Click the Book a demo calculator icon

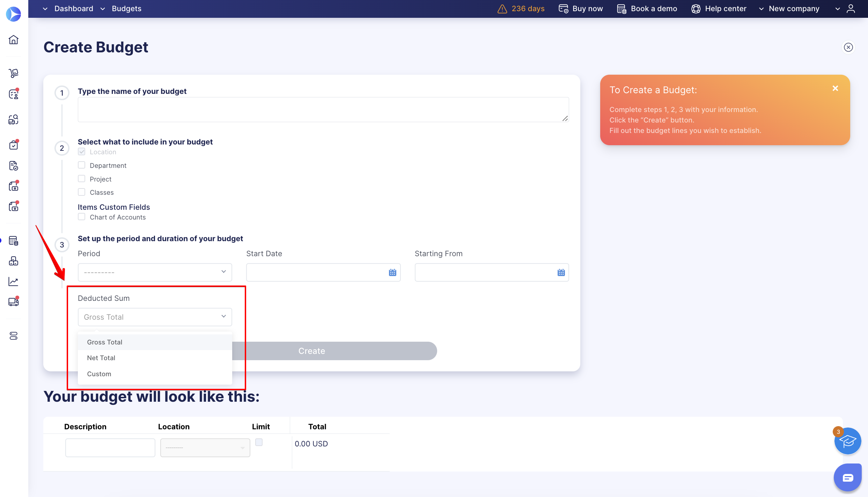click(621, 9)
